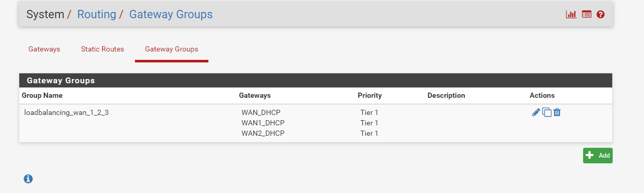Click the System breadcrumb text
This screenshot has height=193, width=644.
45,14
